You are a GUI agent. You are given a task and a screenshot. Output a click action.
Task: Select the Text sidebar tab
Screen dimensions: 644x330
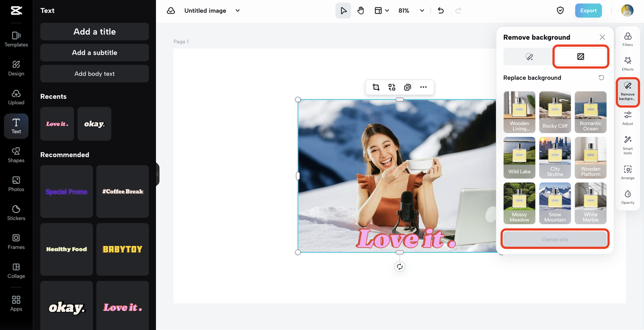pyautogui.click(x=16, y=126)
